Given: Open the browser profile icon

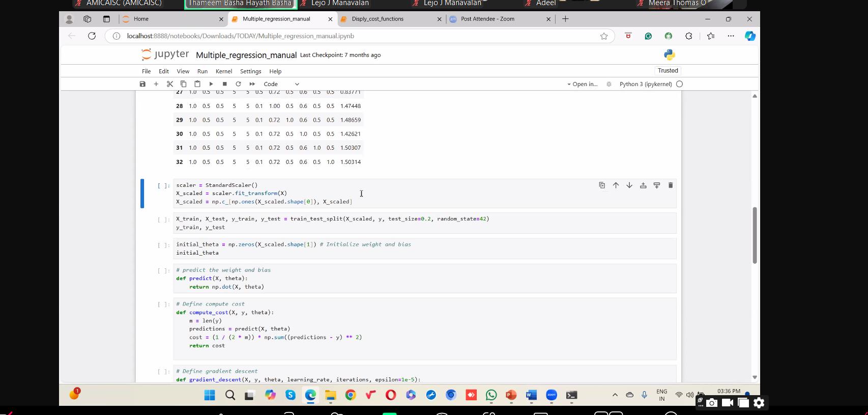Looking at the screenshot, I should tap(69, 19).
